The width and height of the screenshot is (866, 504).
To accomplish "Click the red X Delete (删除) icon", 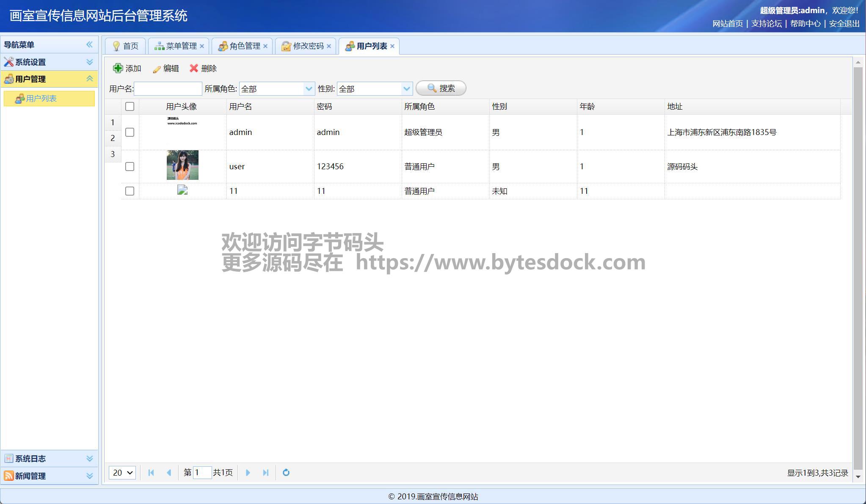I will 194,68.
